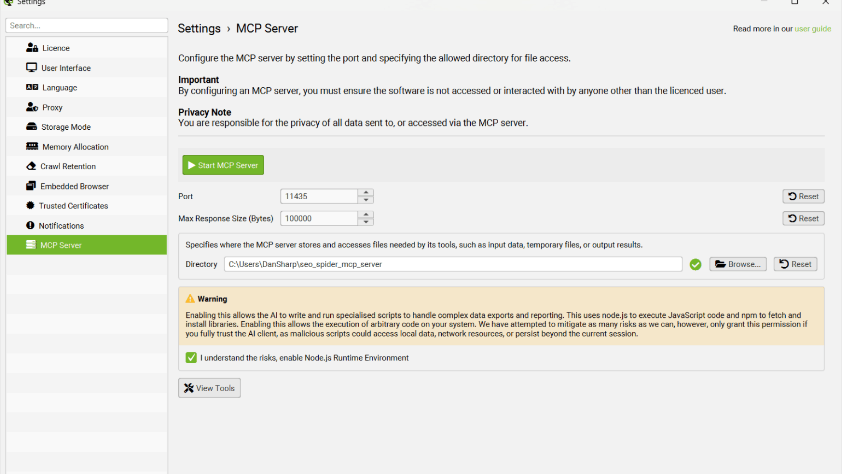The height and width of the screenshot is (474, 842).
Task: Click the MCP Server sidebar icon
Action: tap(31, 245)
